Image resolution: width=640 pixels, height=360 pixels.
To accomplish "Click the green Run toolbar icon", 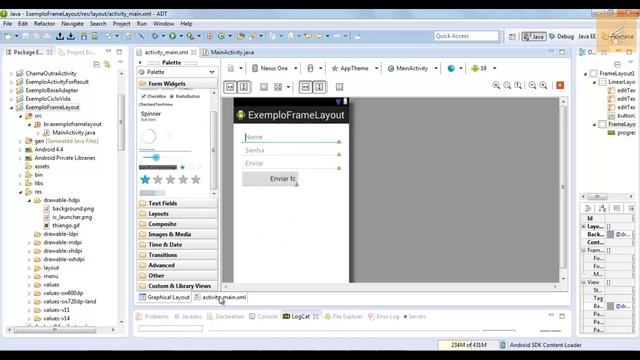I will 173,36.
